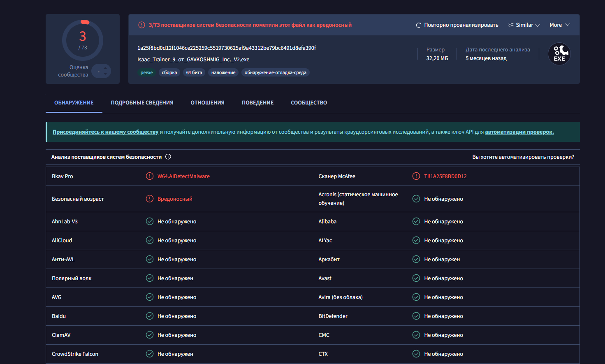Click the reanalyze circular arrow icon
The height and width of the screenshot is (364, 605).
pos(418,25)
